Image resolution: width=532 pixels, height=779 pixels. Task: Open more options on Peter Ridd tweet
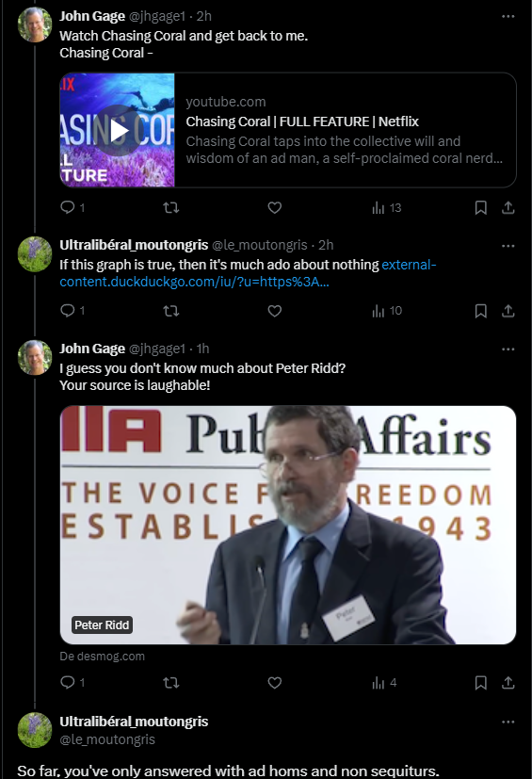pos(508,349)
